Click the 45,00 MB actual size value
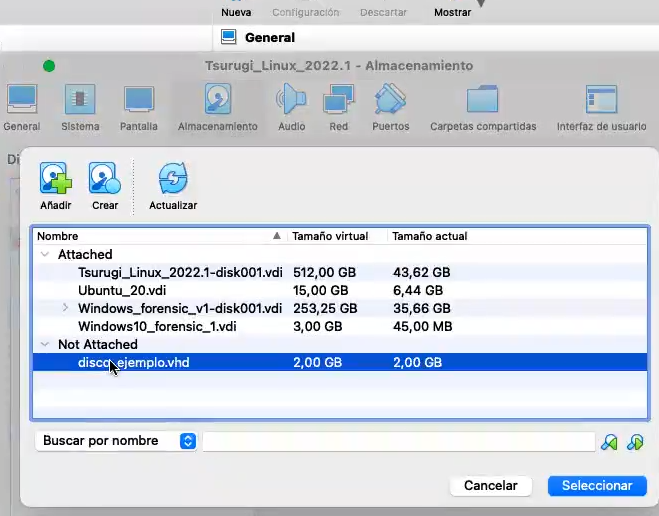The image size is (659, 516). click(x=422, y=326)
